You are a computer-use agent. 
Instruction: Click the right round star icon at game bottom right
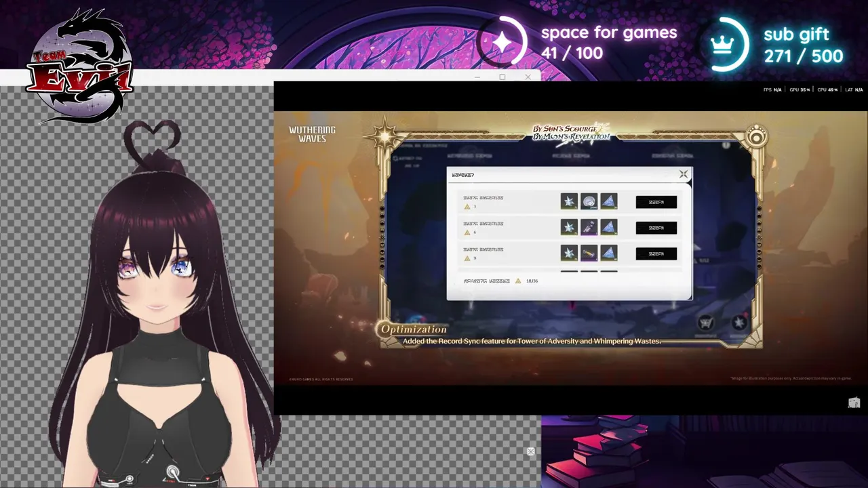[x=739, y=323]
